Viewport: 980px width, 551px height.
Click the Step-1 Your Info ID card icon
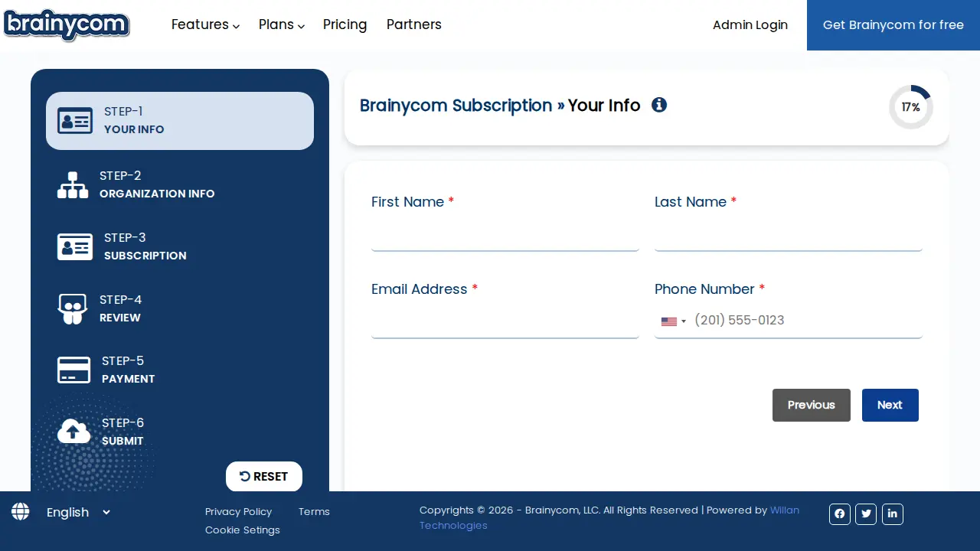click(75, 121)
